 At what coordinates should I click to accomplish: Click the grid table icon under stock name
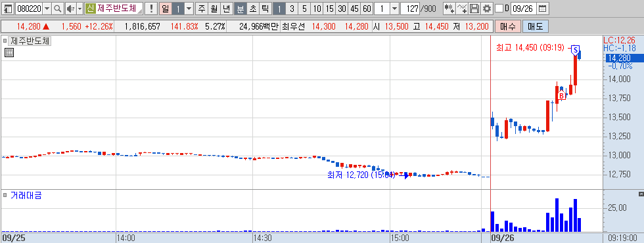click(9, 52)
